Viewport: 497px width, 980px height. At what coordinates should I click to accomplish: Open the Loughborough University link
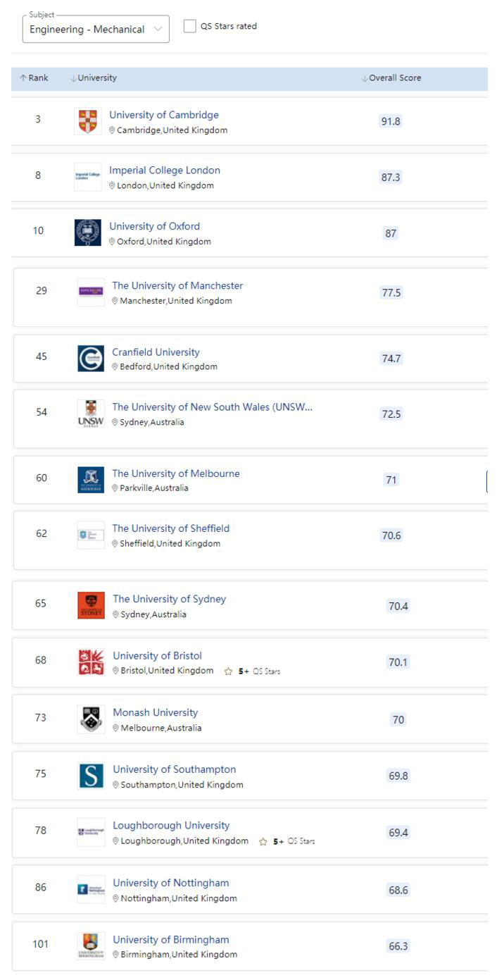pos(171,826)
